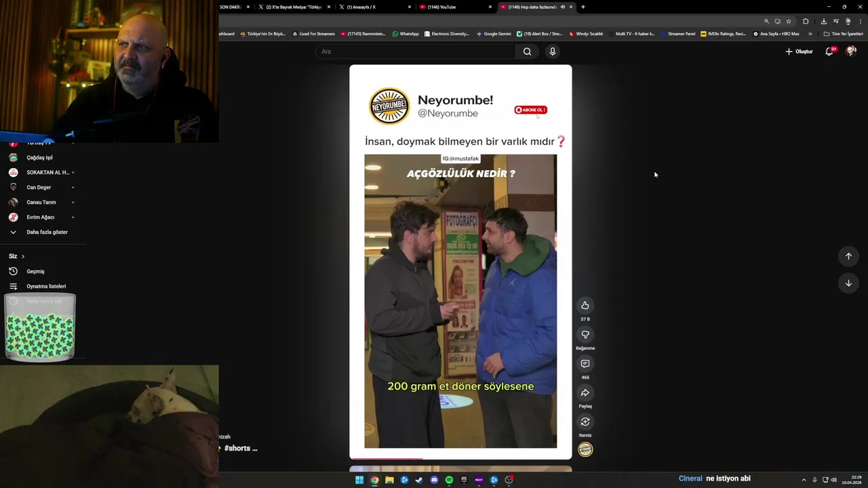
Task: Show more bookmarks with the double chevron
Action: click(810, 34)
